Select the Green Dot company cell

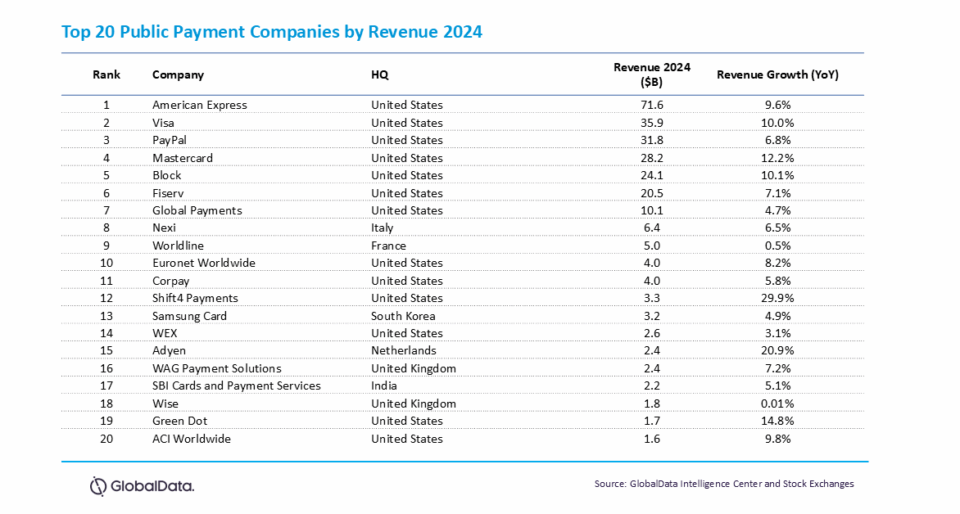click(x=180, y=421)
